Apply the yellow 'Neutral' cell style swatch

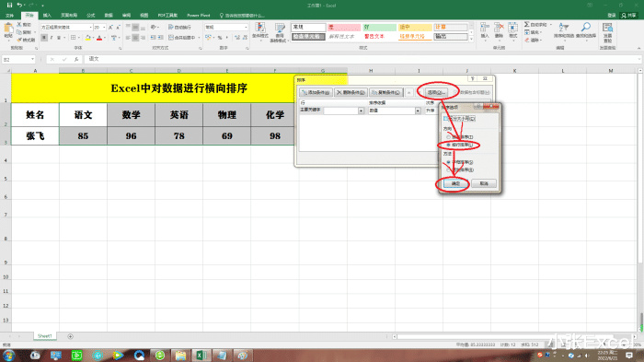click(415, 27)
